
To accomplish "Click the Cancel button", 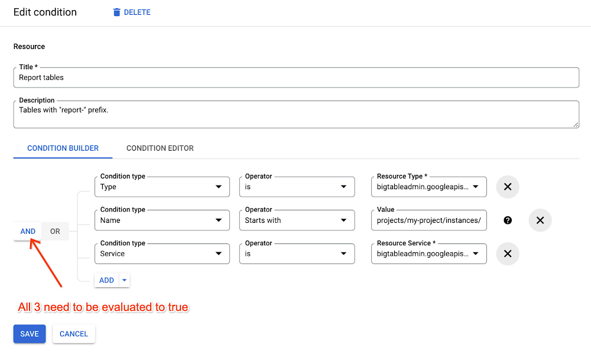I will [74, 334].
